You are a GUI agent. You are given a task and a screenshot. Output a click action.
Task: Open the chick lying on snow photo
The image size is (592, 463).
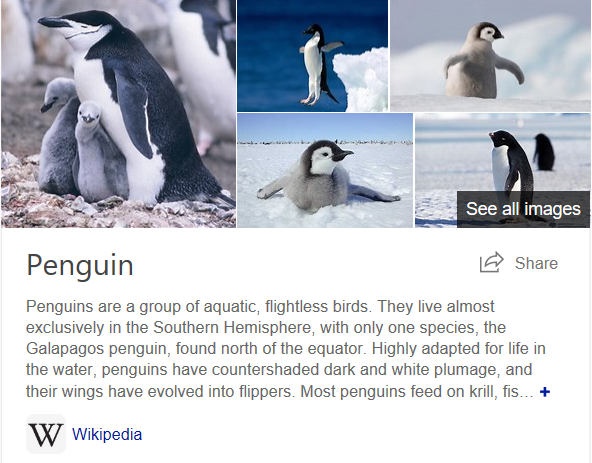pos(325,170)
